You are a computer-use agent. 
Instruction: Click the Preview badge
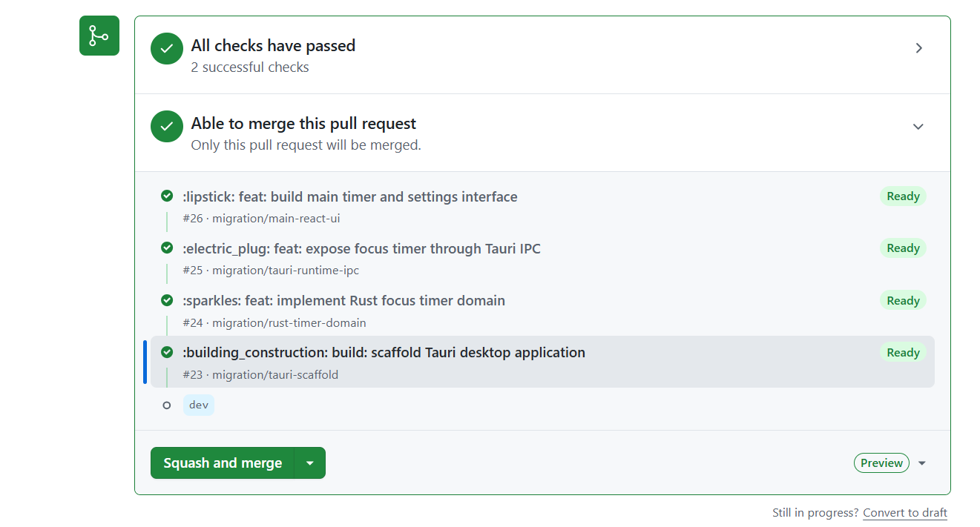(881, 463)
